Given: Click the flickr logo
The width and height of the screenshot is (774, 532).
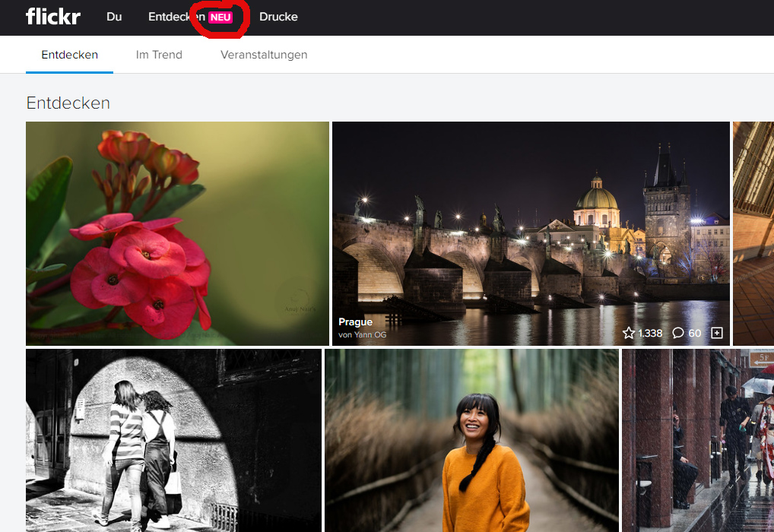Looking at the screenshot, I should [52, 17].
